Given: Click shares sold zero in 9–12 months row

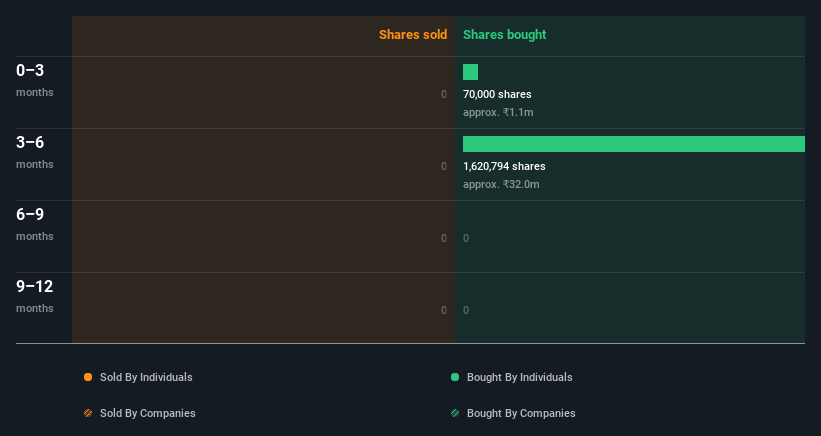Looking at the screenshot, I should pyautogui.click(x=444, y=310).
